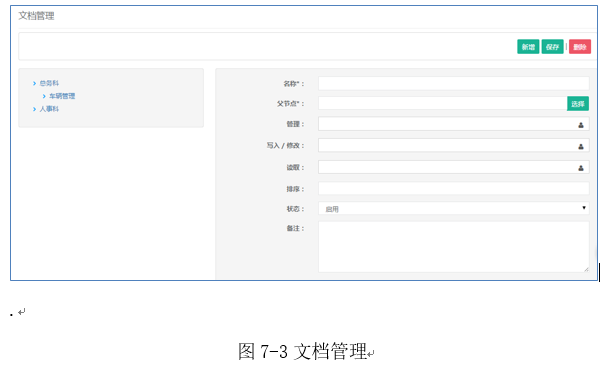Click the green 新增 button
This screenshot has width=600, height=370.
pos(528,47)
